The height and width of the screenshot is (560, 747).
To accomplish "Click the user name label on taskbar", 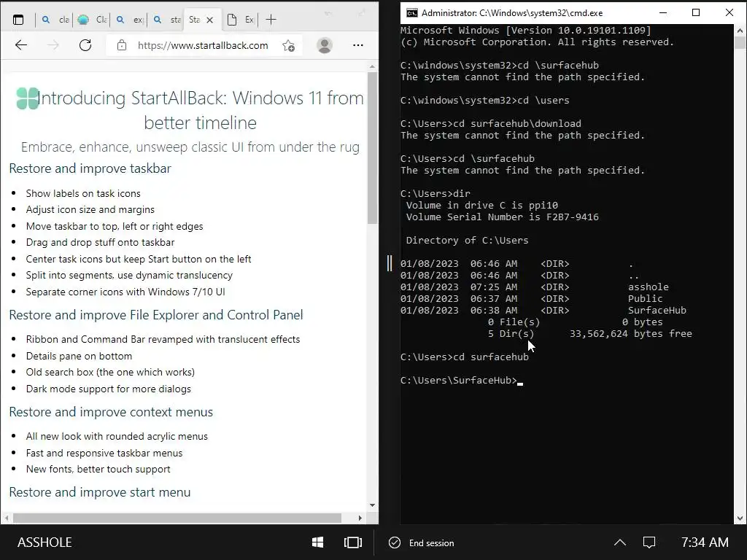I will point(44,542).
